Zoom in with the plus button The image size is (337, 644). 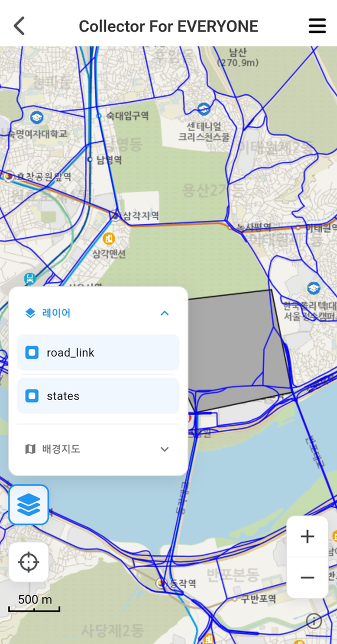click(307, 536)
